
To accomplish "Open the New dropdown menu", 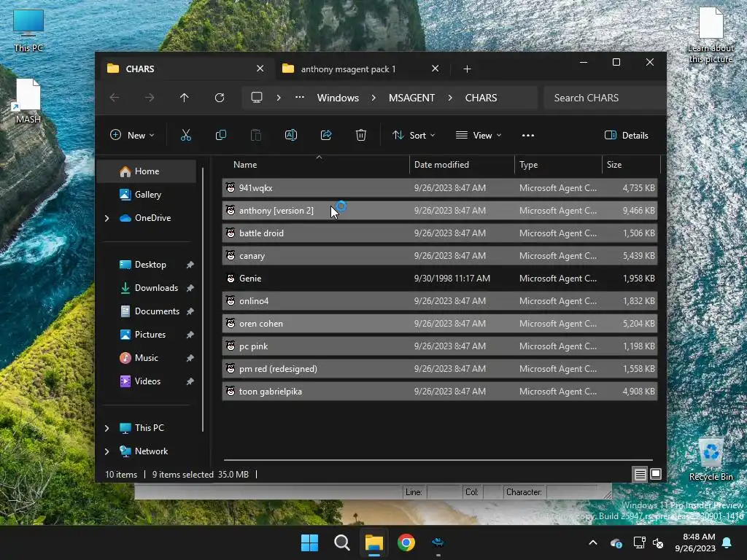I will [132, 135].
